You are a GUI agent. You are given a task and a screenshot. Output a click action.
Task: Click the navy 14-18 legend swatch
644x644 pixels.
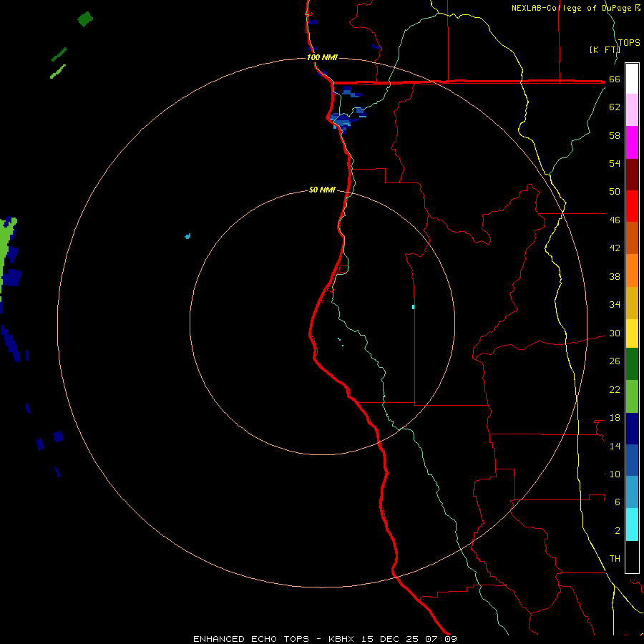tap(632, 429)
